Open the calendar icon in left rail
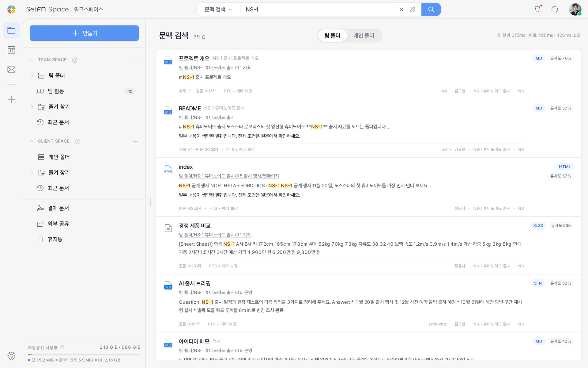The width and height of the screenshot is (588, 368). click(11, 50)
